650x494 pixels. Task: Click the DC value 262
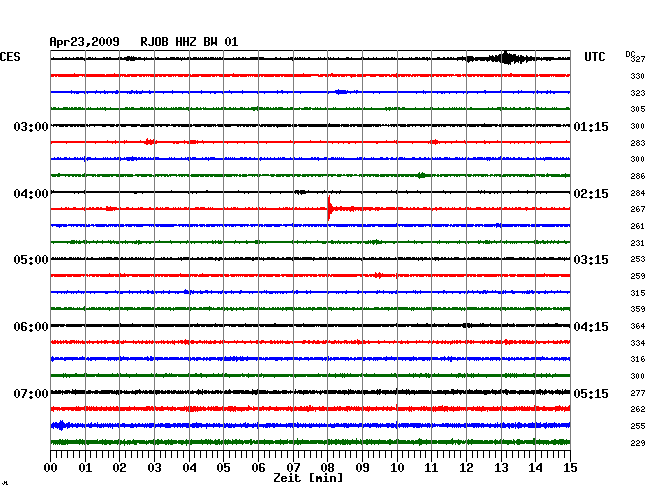(638, 409)
